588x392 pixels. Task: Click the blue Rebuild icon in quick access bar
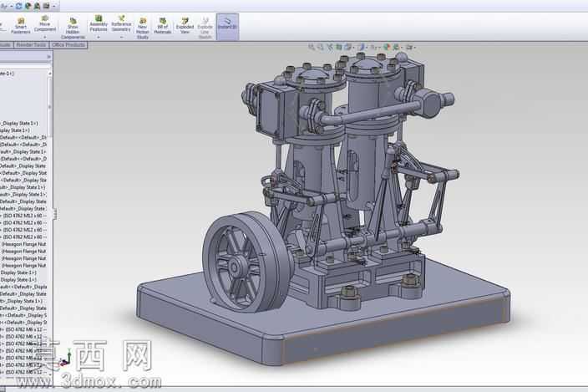pyautogui.click(x=18, y=6)
